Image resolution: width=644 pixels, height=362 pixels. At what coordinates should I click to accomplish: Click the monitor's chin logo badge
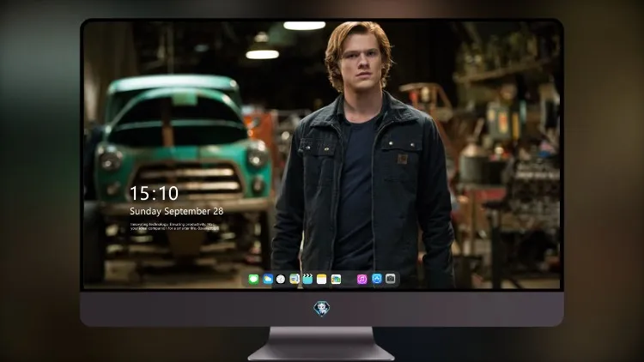[x=322, y=309]
